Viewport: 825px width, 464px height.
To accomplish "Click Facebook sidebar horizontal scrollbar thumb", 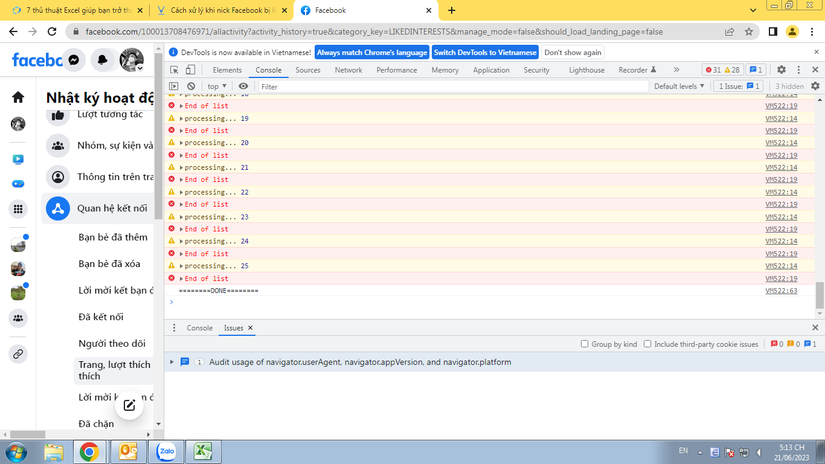I will coord(27,435).
